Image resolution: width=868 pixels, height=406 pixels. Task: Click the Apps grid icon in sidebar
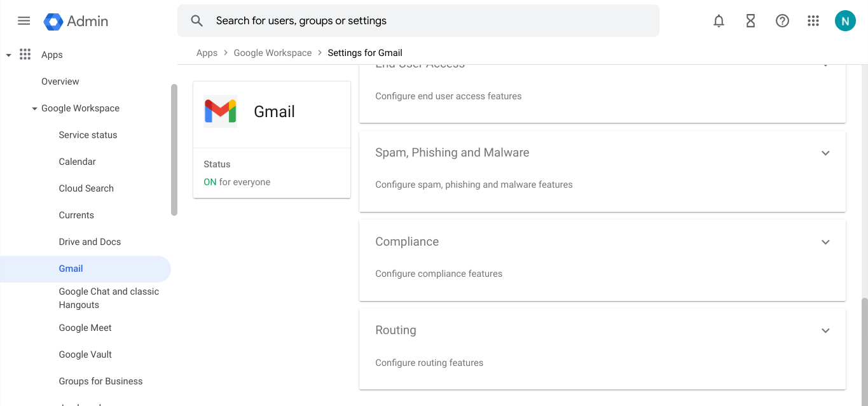click(25, 55)
